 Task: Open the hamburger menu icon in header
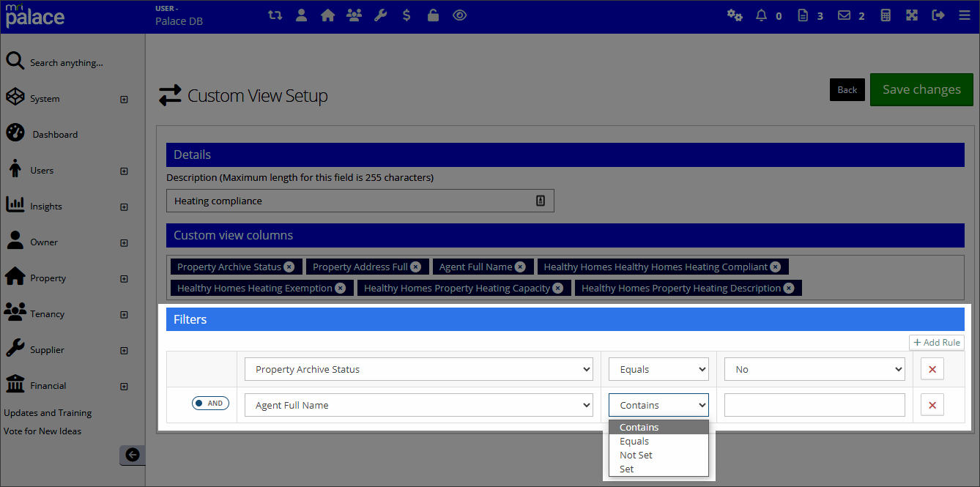[x=965, y=15]
